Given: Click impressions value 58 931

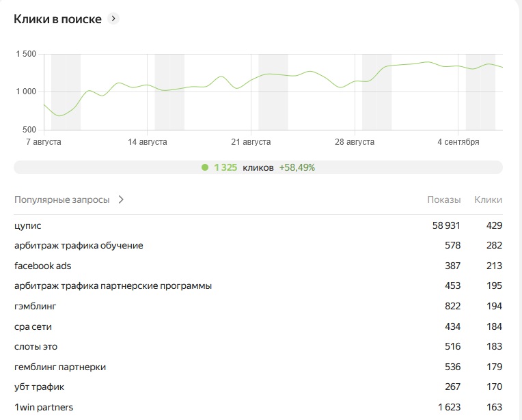Looking at the screenshot, I should click(x=446, y=225).
